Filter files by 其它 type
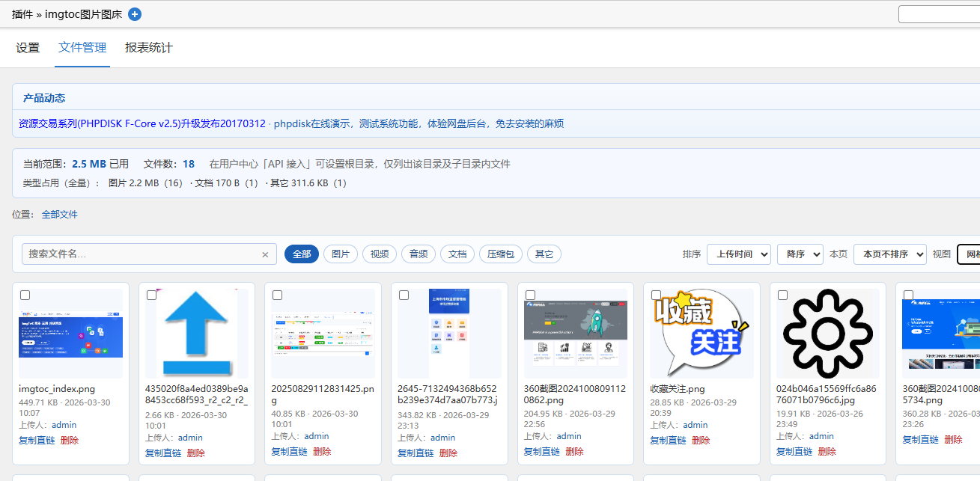This screenshot has height=481, width=980. 544,254
